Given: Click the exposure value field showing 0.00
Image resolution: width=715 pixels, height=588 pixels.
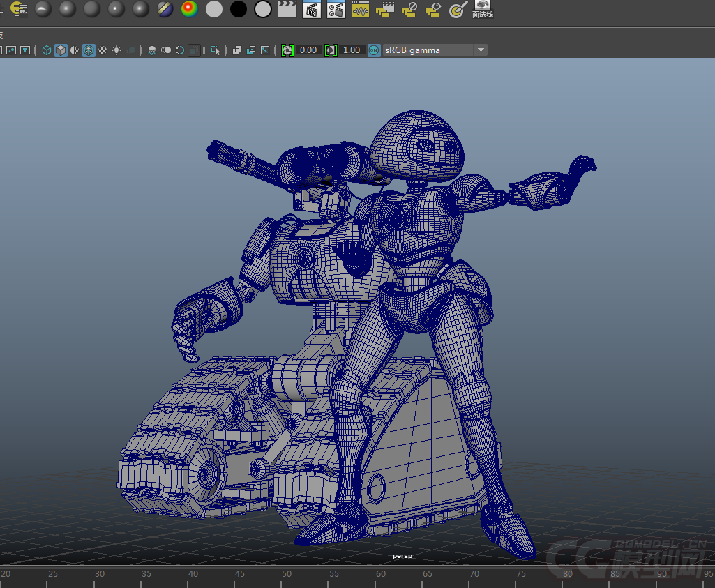Looking at the screenshot, I should [x=308, y=50].
